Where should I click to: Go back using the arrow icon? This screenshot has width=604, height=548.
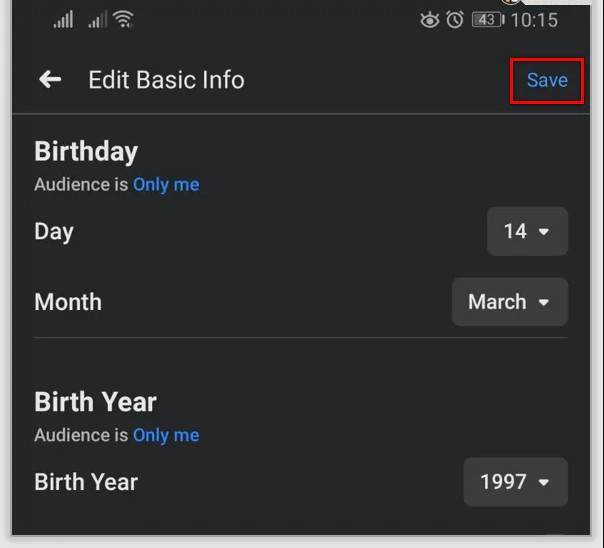tap(50, 80)
